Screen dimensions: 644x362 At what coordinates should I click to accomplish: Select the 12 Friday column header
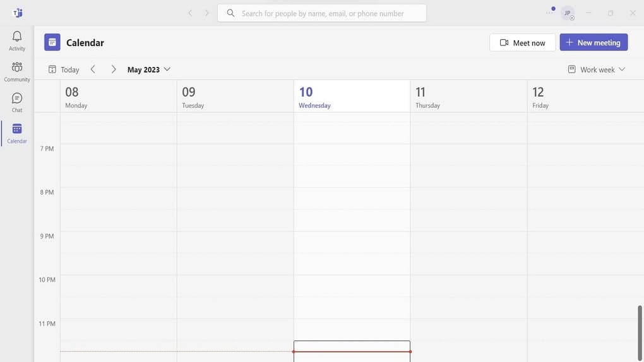[x=586, y=96]
